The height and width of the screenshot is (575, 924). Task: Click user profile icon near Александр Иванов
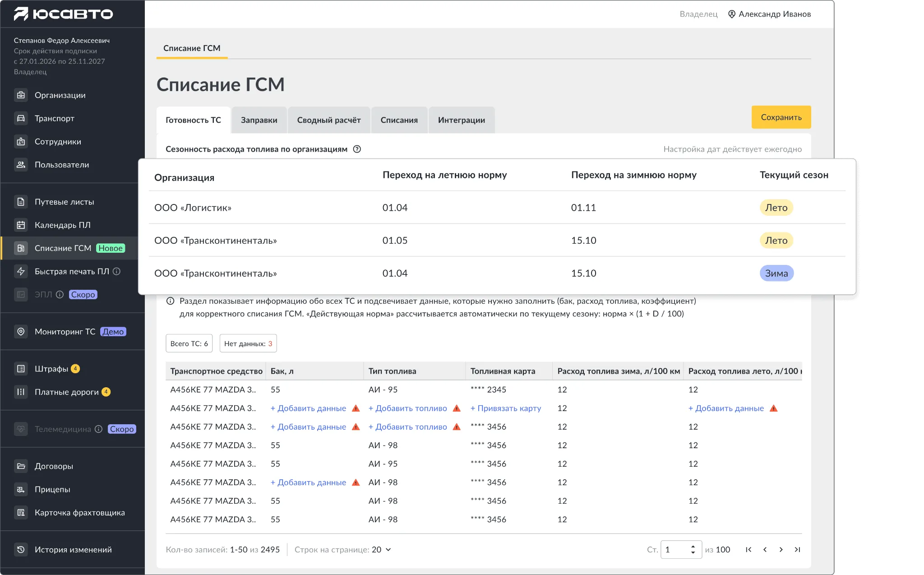pos(732,14)
